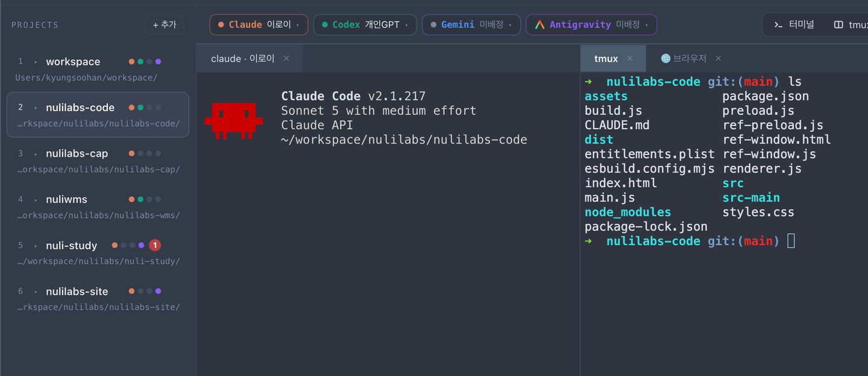Click the PROJECTS sidebar heading
Image resolution: width=868 pixels, height=376 pixels.
(x=35, y=25)
